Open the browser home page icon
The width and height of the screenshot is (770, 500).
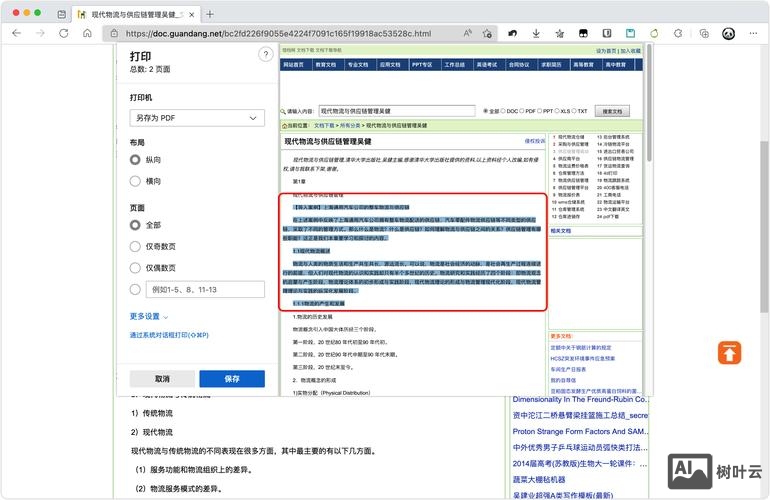tap(87, 33)
